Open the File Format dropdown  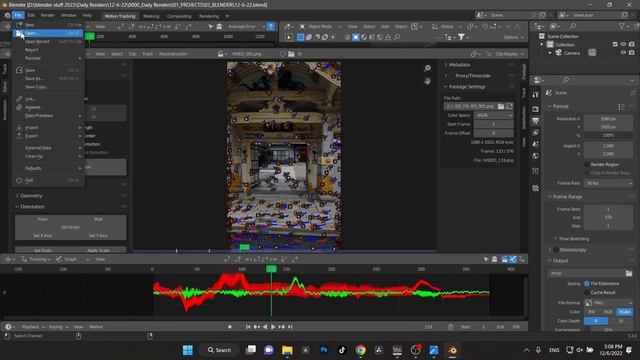click(609, 303)
